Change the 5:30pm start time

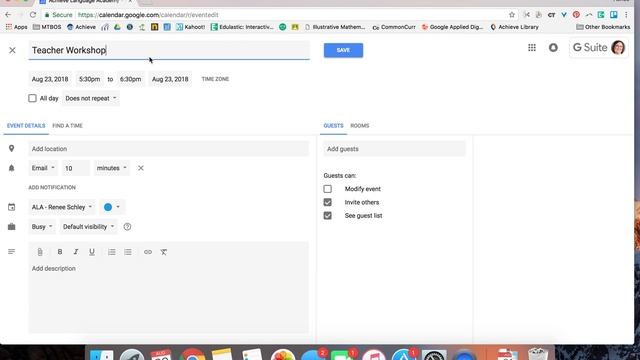[89, 79]
